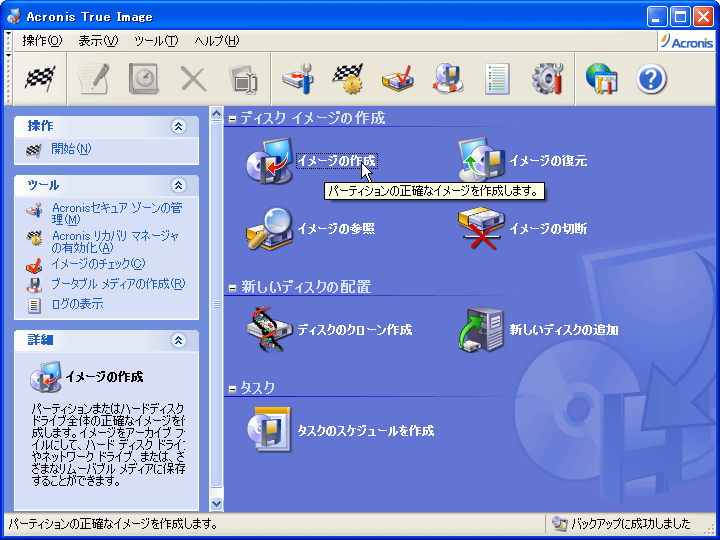Collapse the 新しいディスクの配置 section
This screenshot has height=540, width=720.
[232, 288]
